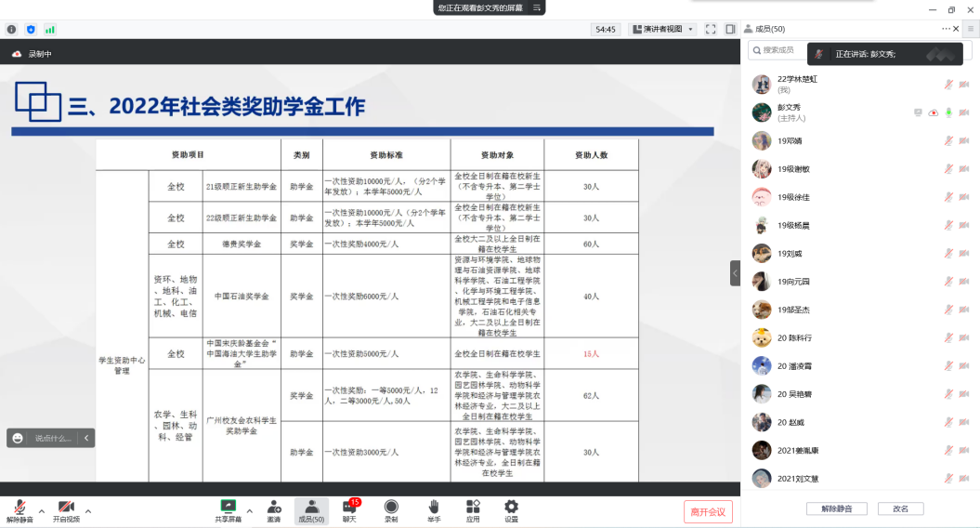Expand video options arrow beside camera
The height and width of the screenshot is (528, 980).
pos(88,510)
